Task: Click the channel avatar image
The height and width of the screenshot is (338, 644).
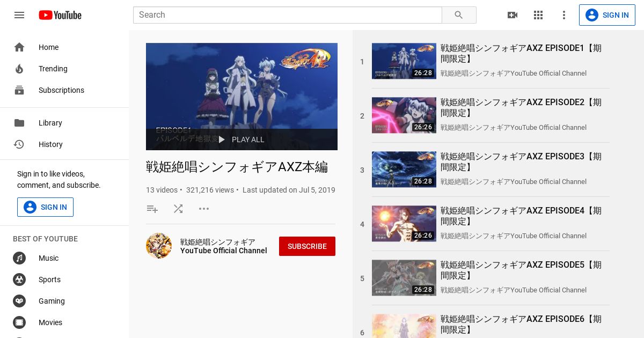Action: (x=159, y=246)
